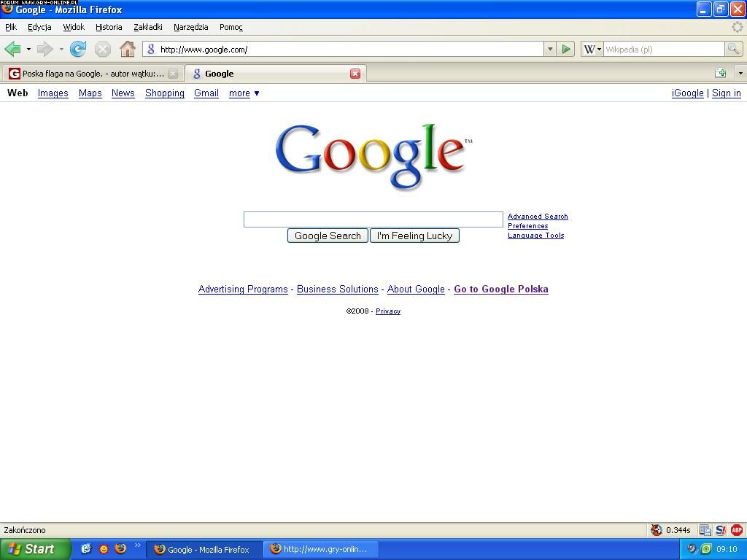Open the Narzędzia menu

coord(190,27)
